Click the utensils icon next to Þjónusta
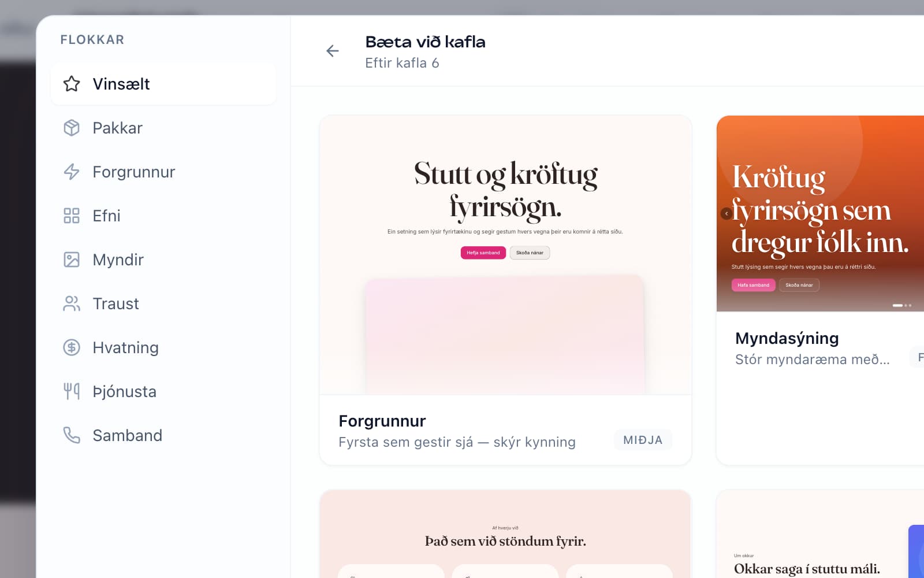The height and width of the screenshot is (578, 924). click(x=71, y=391)
